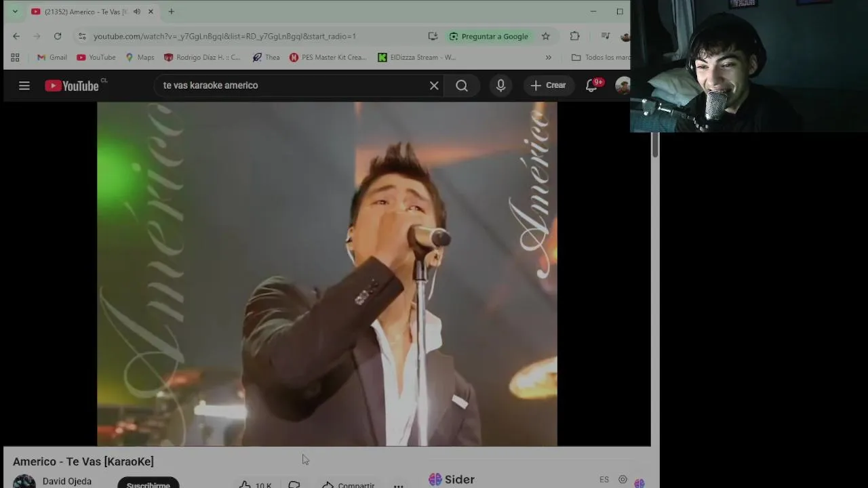Open the apps grid in bookmarks bar

15,58
